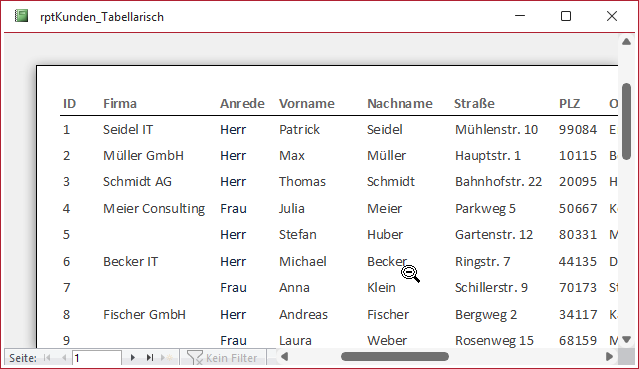
Task: Click the Kein Filter button
Action: click(223, 358)
